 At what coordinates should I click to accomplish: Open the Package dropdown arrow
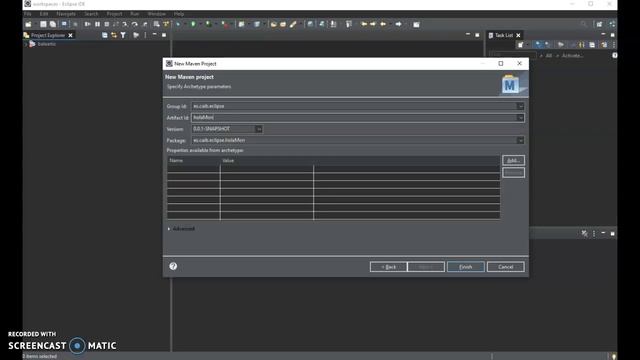[520, 140]
